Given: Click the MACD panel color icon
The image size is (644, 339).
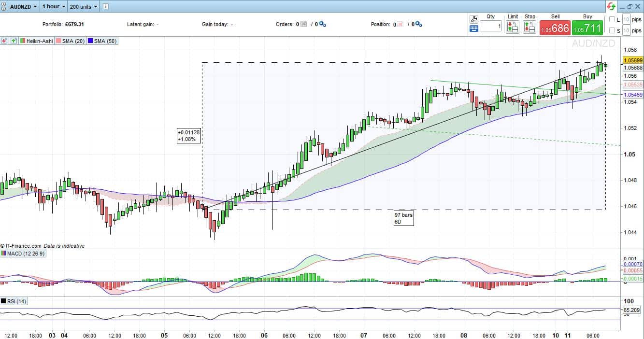Looking at the screenshot, I should tap(4, 253).
